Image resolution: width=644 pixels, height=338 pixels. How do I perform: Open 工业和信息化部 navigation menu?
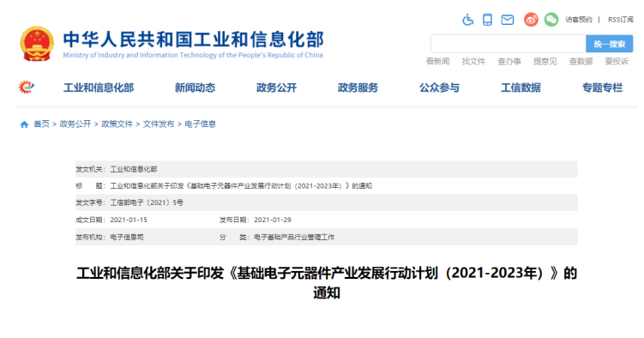click(99, 88)
